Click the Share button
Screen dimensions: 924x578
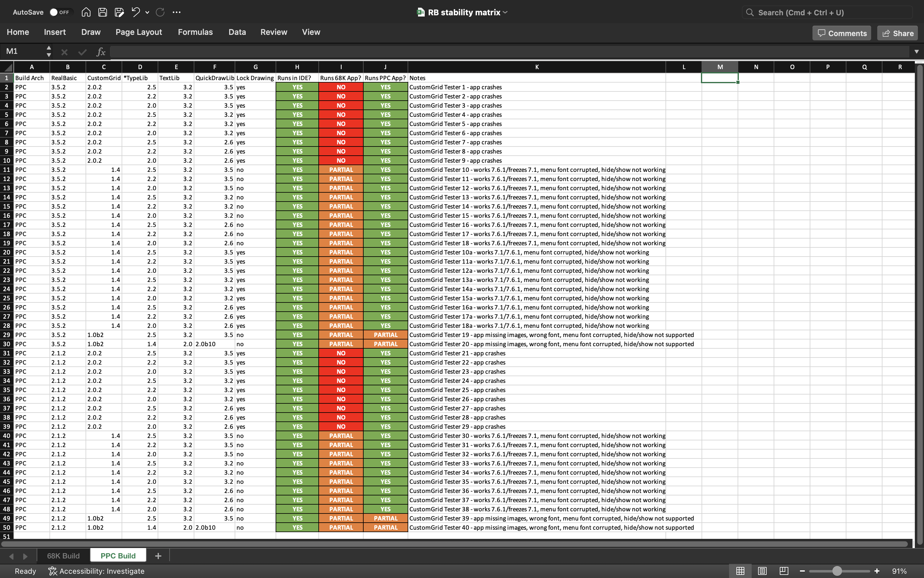(x=898, y=33)
